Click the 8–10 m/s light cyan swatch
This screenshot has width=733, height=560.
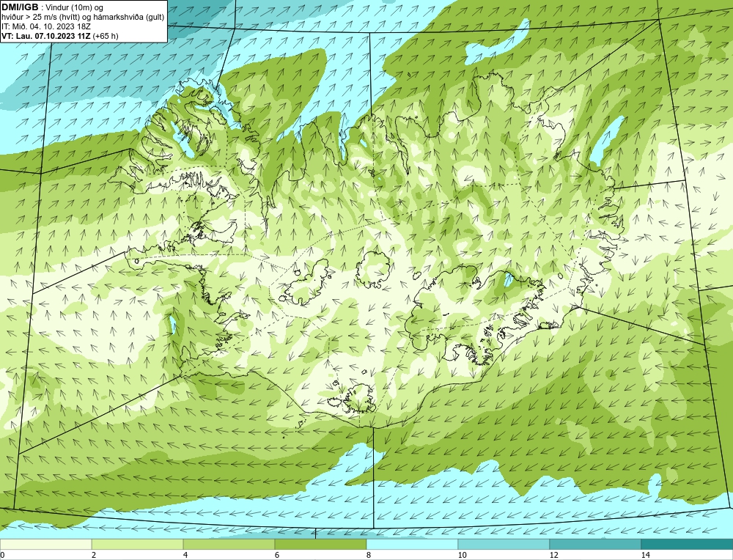pos(412,544)
